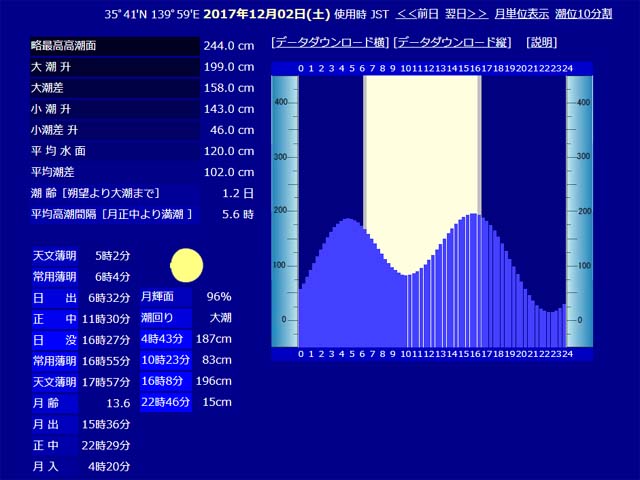The image size is (640, 480).
Task: Click the sunrise 日出 label
Action: pos(55,298)
